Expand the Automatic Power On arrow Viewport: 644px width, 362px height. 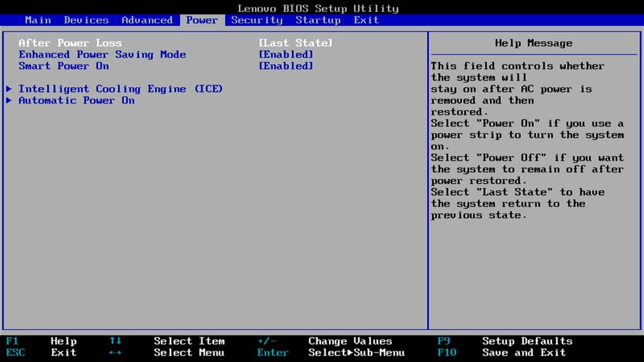coord(9,101)
